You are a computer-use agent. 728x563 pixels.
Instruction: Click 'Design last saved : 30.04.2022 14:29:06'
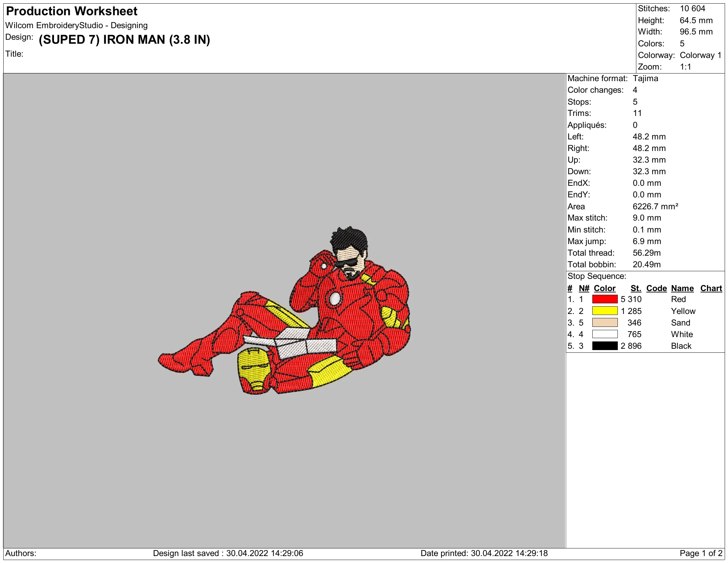(228, 553)
